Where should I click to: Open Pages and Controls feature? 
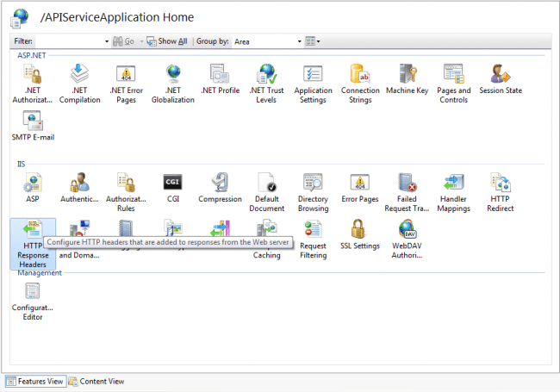[453, 84]
